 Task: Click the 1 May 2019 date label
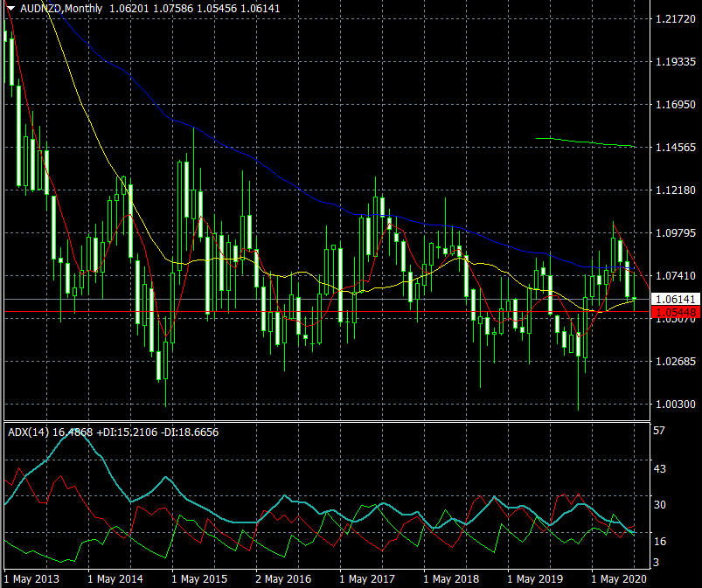tap(535, 579)
